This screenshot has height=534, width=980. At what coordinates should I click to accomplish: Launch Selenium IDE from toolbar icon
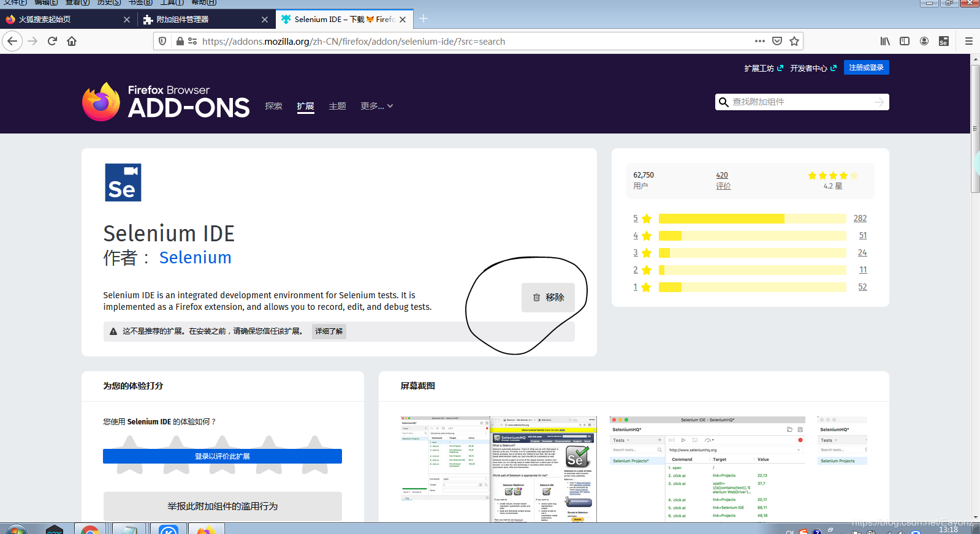944,41
